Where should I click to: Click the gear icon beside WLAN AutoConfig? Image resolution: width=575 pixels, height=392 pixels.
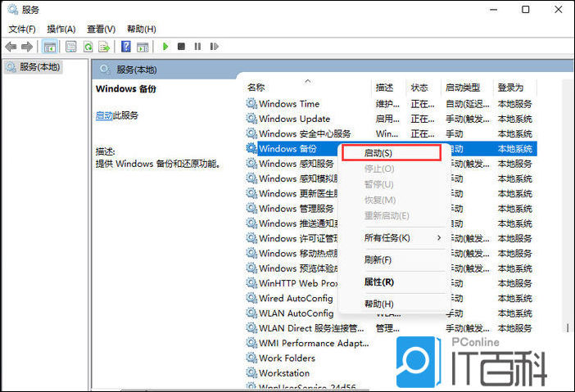point(251,313)
